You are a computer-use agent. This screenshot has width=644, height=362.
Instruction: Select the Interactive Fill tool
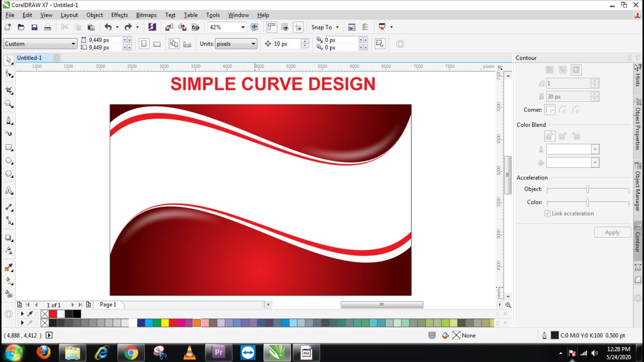9,281
